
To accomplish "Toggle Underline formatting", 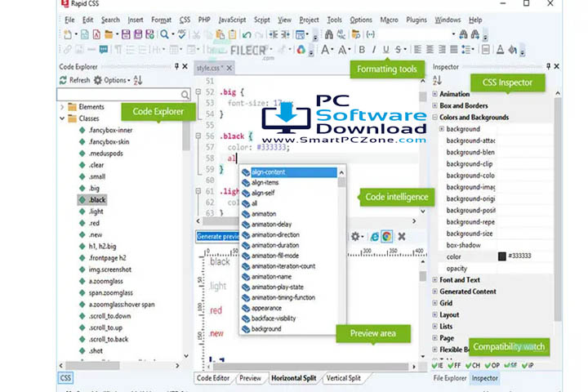I will [x=385, y=50].
